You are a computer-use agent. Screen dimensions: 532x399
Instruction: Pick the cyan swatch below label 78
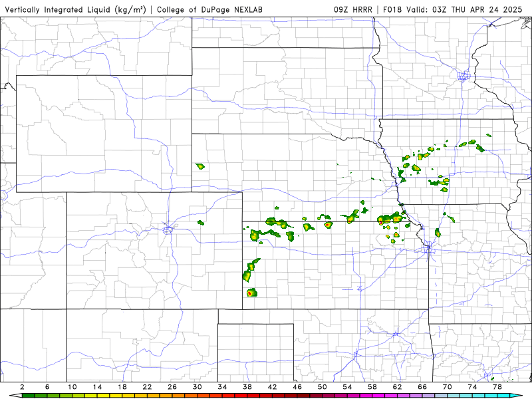[503, 396]
